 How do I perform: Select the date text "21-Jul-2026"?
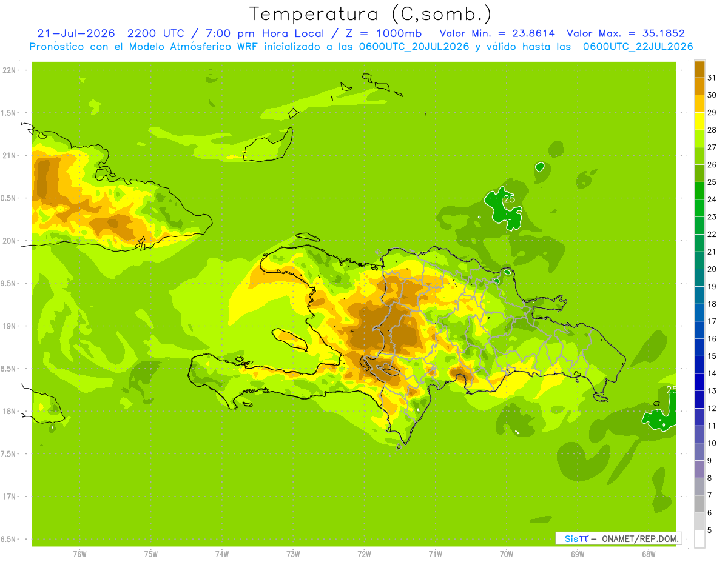76,33
